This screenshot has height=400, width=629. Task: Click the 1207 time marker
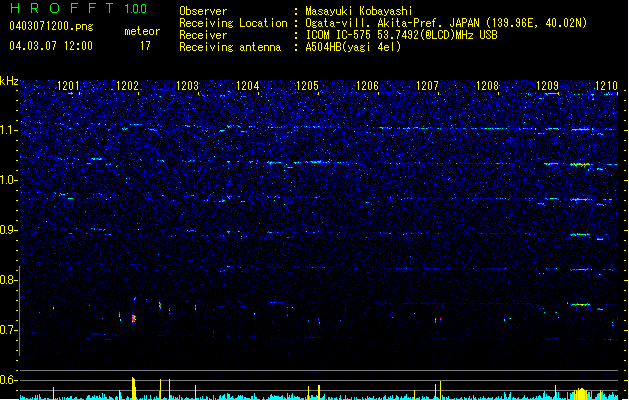(x=428, y=85)
